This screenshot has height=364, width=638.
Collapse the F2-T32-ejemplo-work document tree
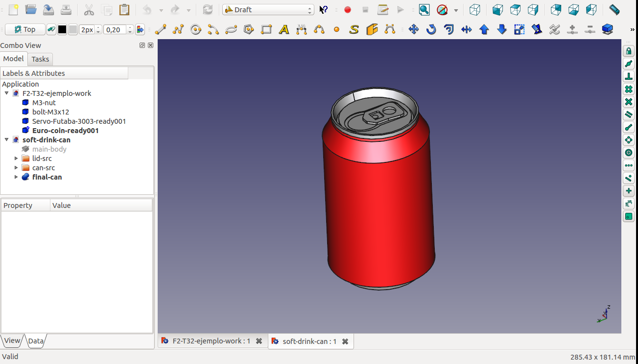coord(7,93)
